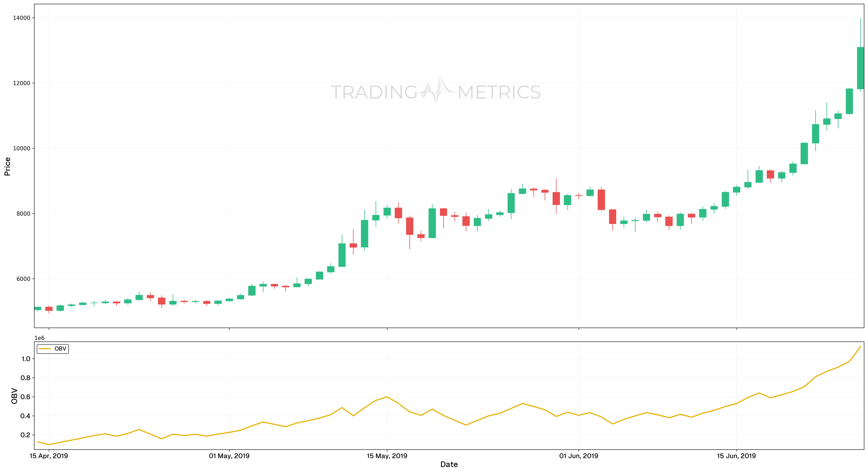This screenshot has height=472, width=868.
Task: Click the 15 Apr, 2019 date tick label
Action: 49,456
